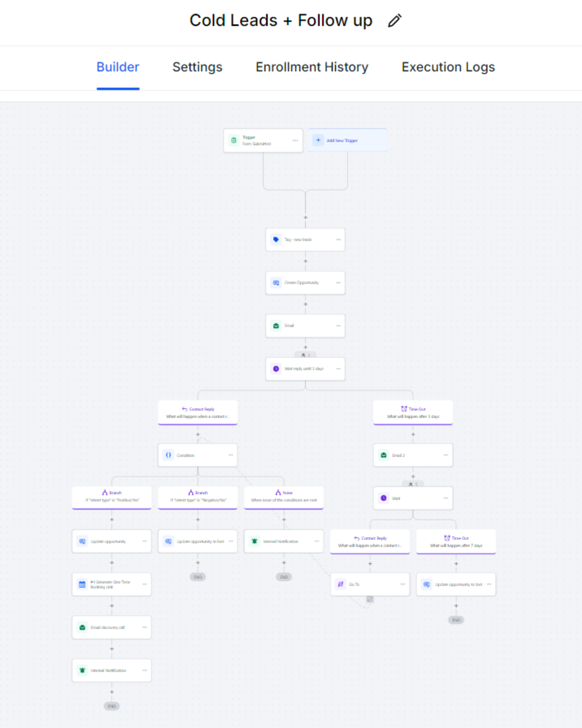Select the curly braces Condition icon
Image resolution: width=582 pixels, height=728 pixels.
[x=168, y=455]
